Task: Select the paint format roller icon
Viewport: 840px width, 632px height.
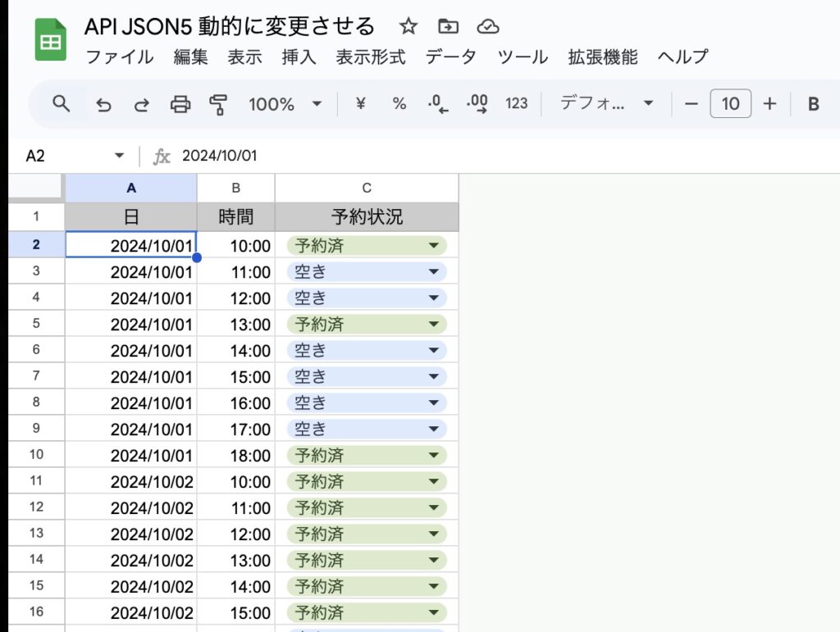Action: pyautogui.click(x=218, y=104)
